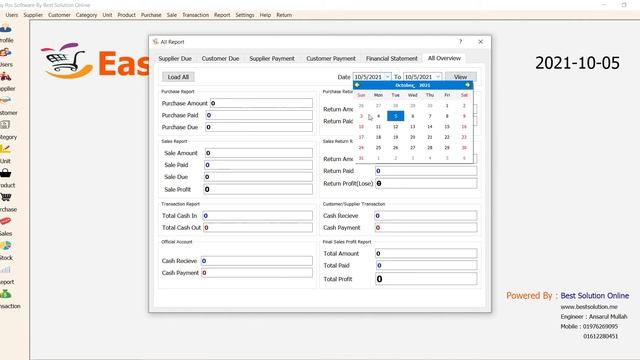
Task: Open the Report menu
Action: [x=222, y=15]
